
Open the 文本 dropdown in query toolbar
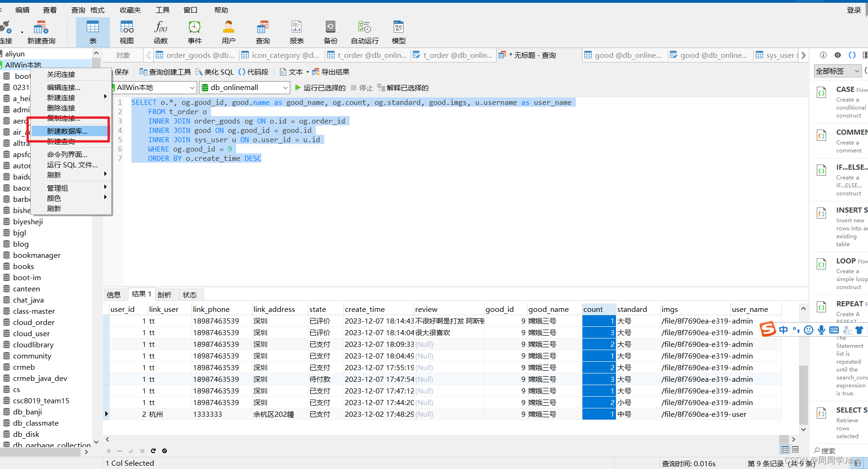pyautogui.click(x=294, y=72)
